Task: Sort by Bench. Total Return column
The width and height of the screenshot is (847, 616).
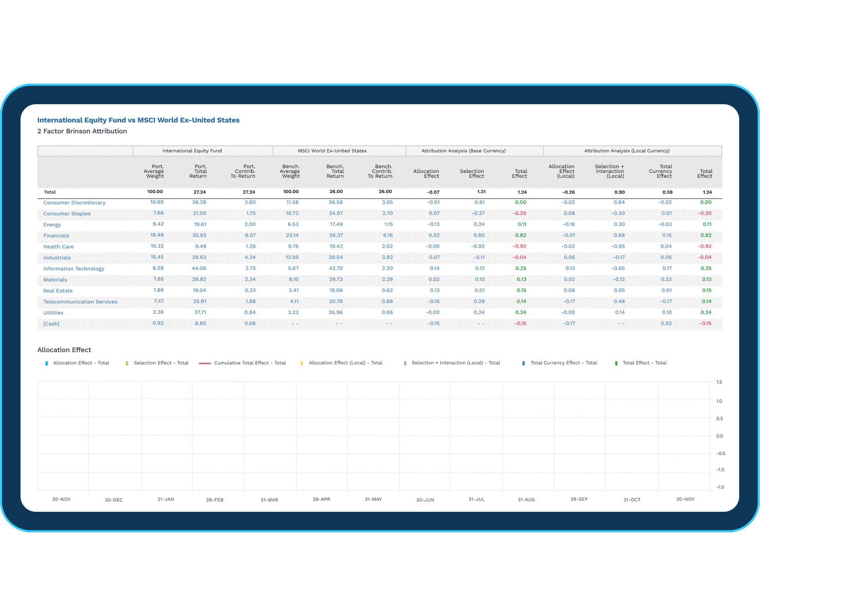Action: (335, 171)
